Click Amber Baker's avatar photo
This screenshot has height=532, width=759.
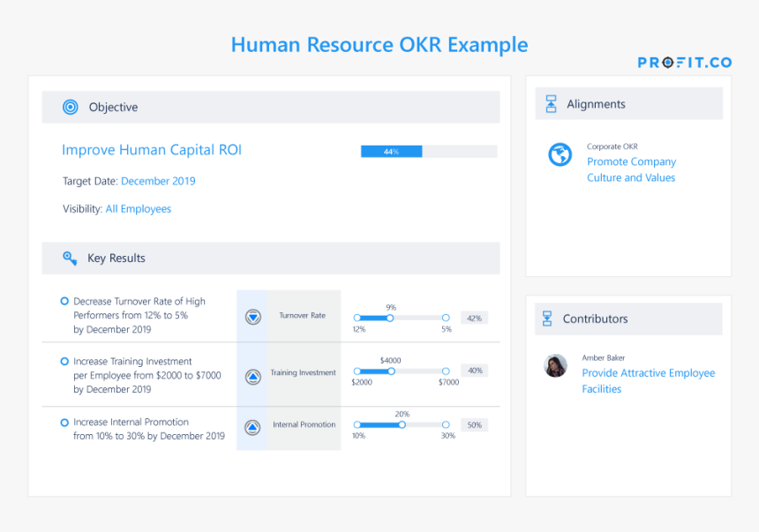pyautogui.click(x=556, y=366)
